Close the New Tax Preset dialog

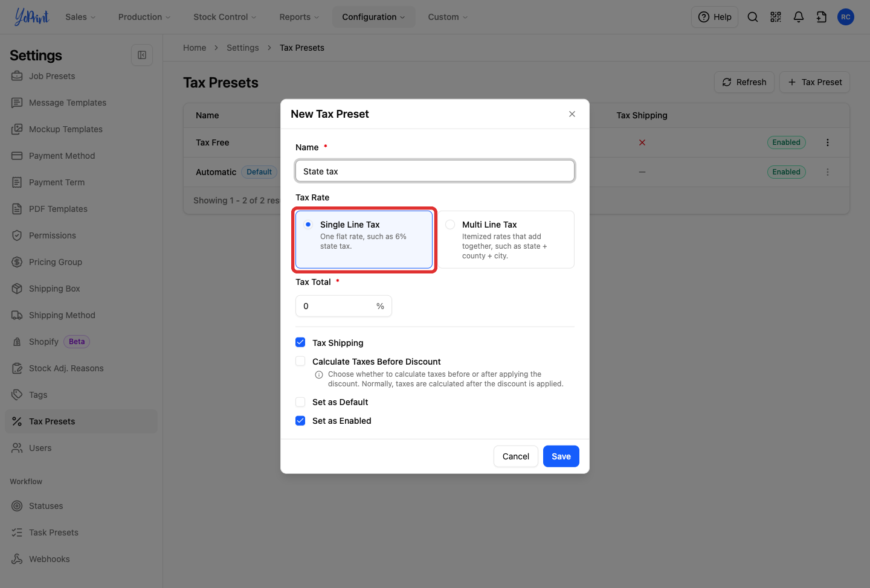(x=572, y=114)
